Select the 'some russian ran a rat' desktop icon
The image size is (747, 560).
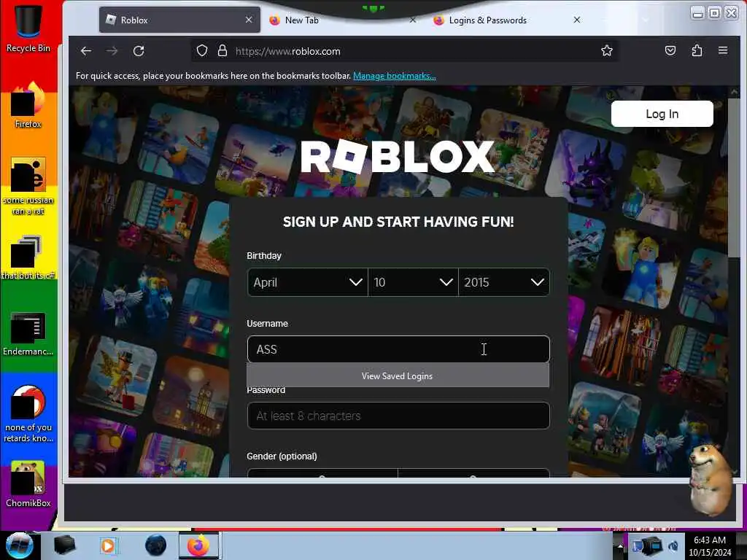(x=28, y=186)
